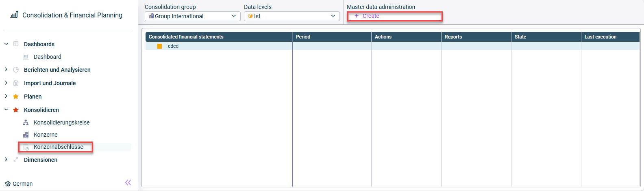
Task: Open Konzernabschlüsse in the sidebar
Action: pos(59,147)
